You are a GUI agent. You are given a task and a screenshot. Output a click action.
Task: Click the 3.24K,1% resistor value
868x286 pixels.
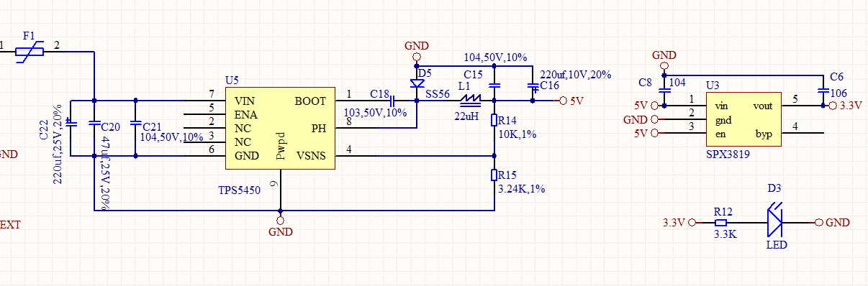[521, 189]
